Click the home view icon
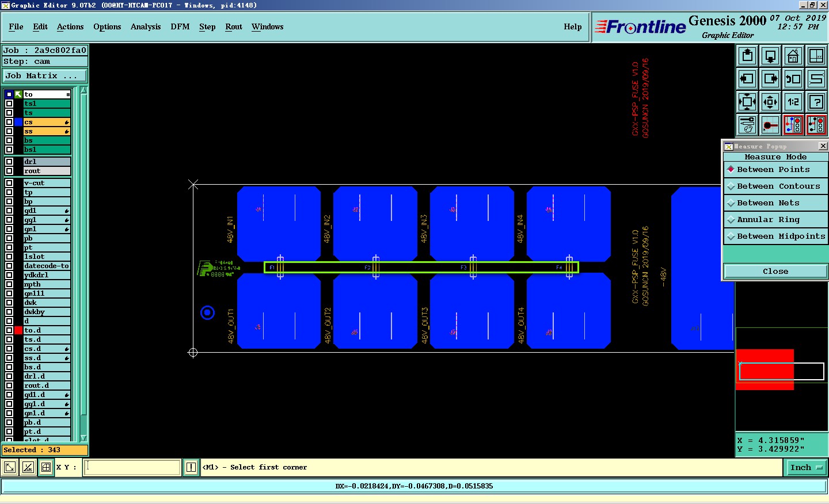Viewport: 829px width, 504px height. point(793,56)
